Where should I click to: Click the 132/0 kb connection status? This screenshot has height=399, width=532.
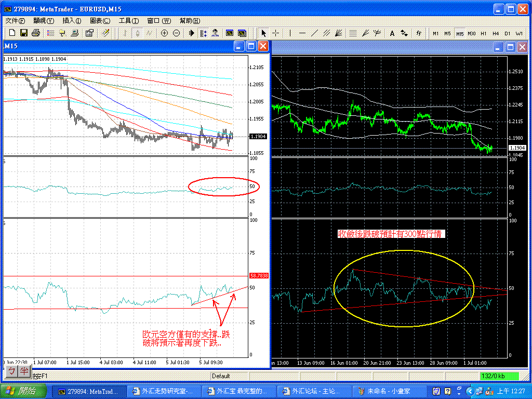(499, 376)
